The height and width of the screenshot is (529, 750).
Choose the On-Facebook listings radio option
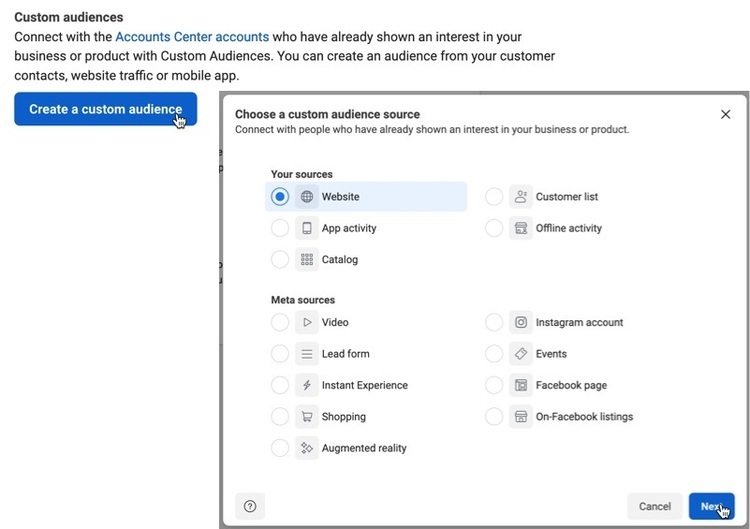click(494, 417)
